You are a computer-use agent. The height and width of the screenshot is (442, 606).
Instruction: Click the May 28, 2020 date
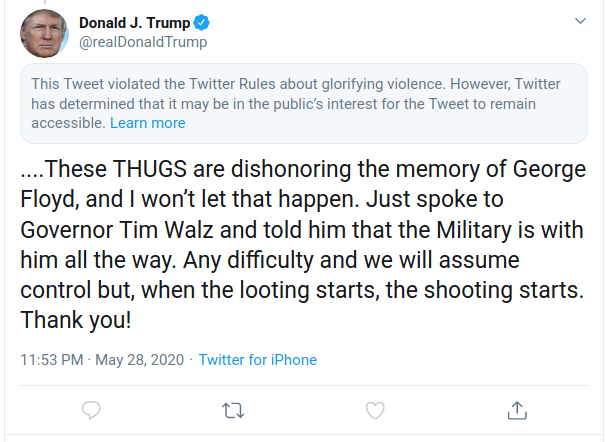pos(140,360)
